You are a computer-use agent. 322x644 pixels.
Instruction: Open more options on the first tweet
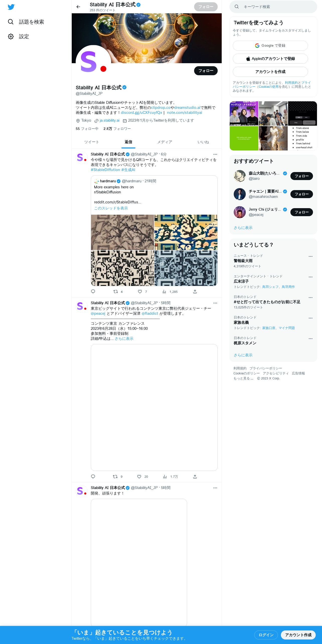click(215, 154)
